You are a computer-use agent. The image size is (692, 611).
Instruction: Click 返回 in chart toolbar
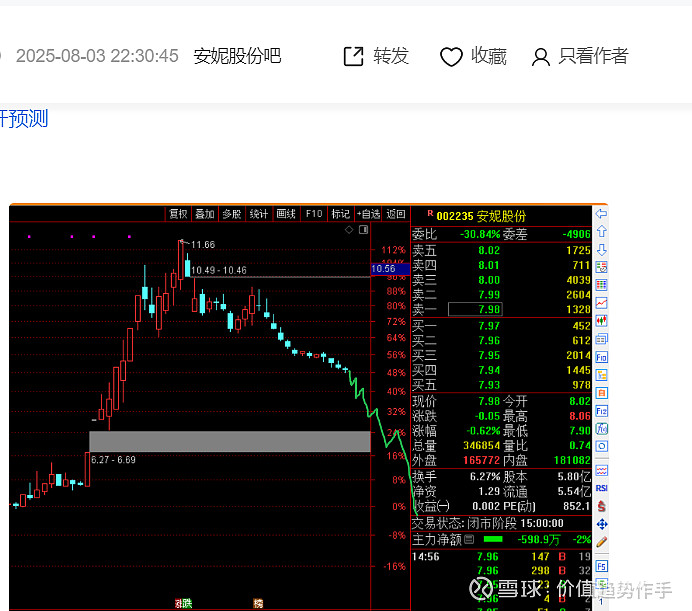(396, 214)
